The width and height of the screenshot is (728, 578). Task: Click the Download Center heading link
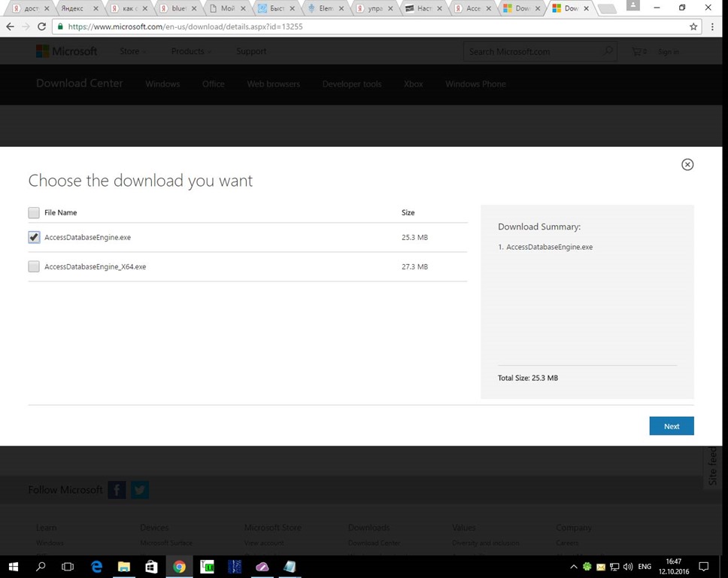coord(80,84)
